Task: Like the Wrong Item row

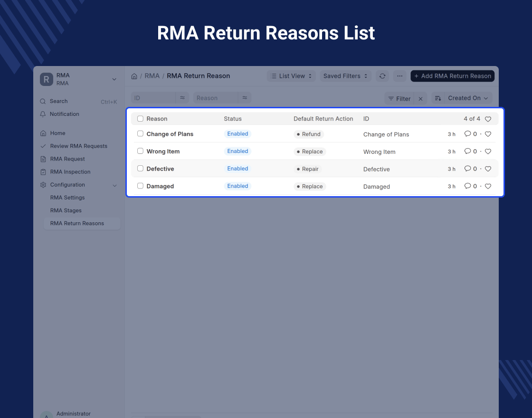Action: pos(488,152)
